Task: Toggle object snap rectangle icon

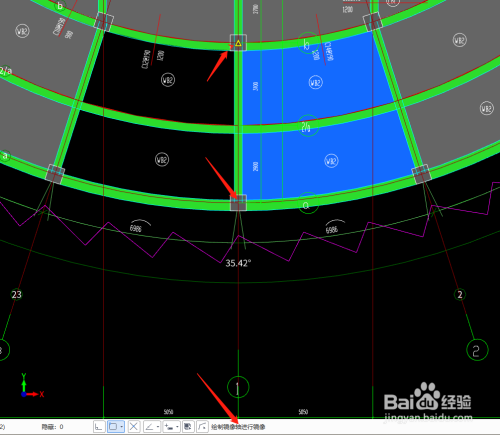Action: [x=114, y=427]
